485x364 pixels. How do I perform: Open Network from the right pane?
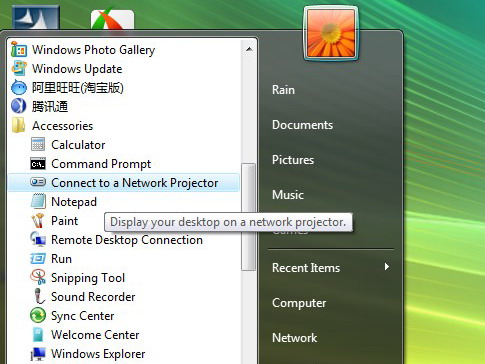[295, 338]
